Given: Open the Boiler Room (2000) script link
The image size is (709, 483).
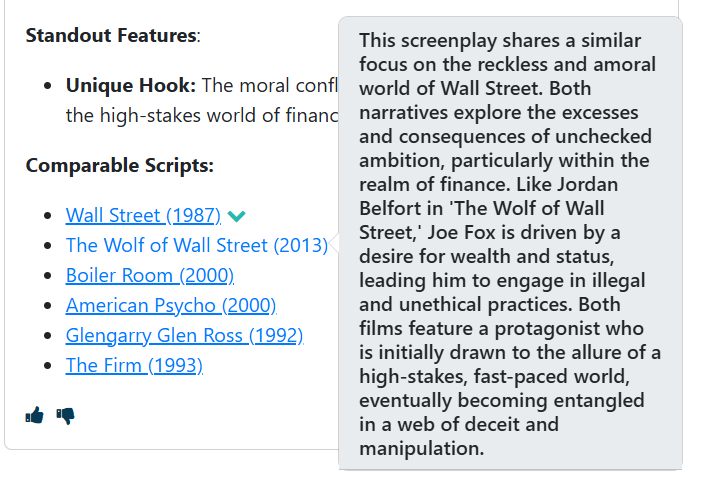Looking at the screenshot, I should tap(150, 275).
